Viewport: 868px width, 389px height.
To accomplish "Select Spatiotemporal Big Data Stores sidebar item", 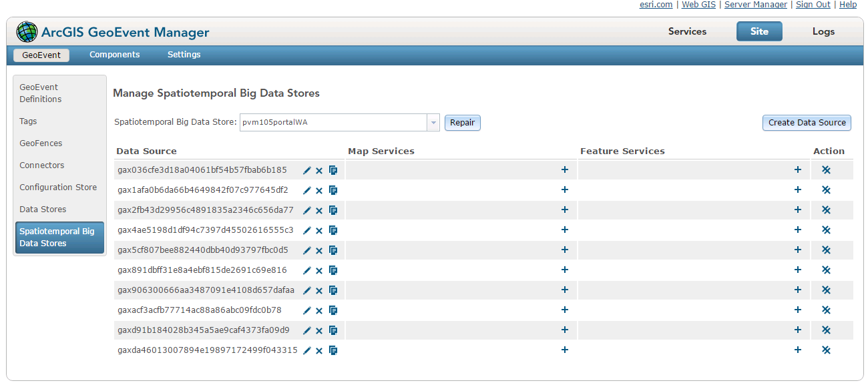I will coord(59,238).
